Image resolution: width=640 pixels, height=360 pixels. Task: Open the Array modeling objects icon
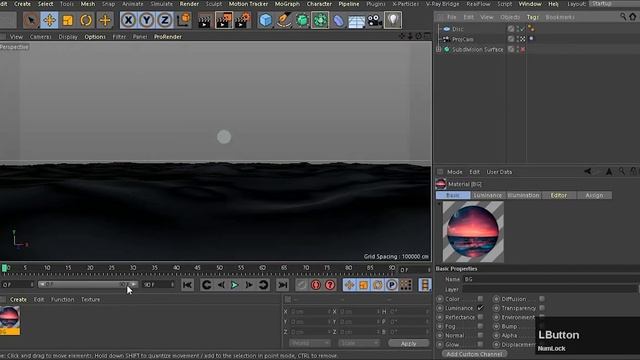pos(320,20)
